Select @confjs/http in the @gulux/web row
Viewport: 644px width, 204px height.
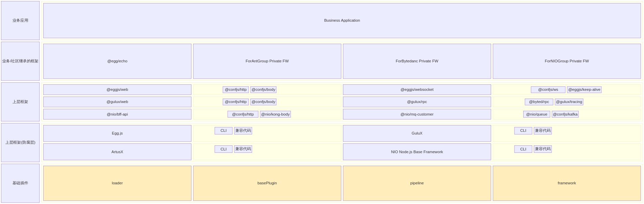click(236, 102)
